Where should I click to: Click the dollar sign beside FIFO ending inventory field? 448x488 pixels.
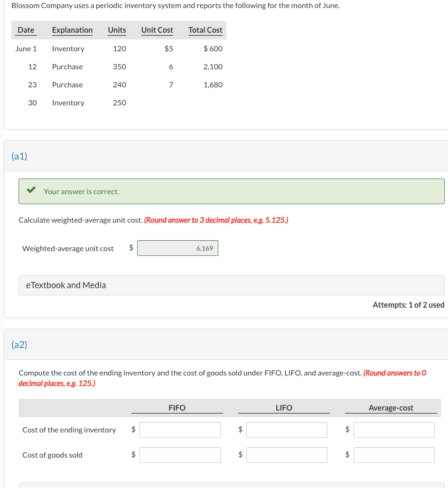point(133,430)
